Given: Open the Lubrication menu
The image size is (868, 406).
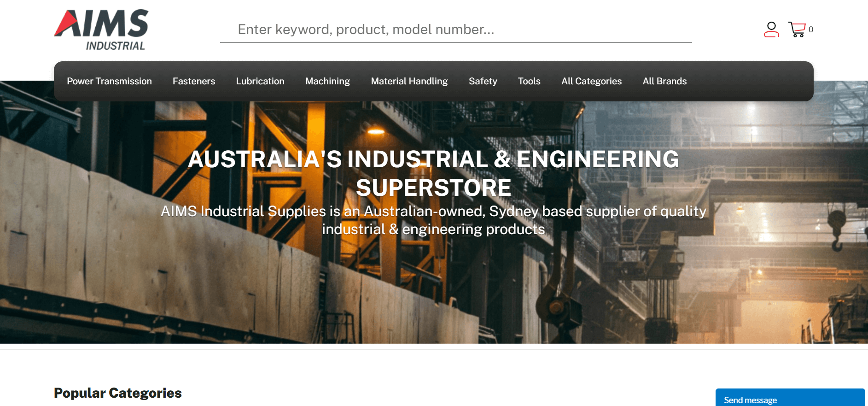Looking at the screenshot, I should click(x=260, y=81).
